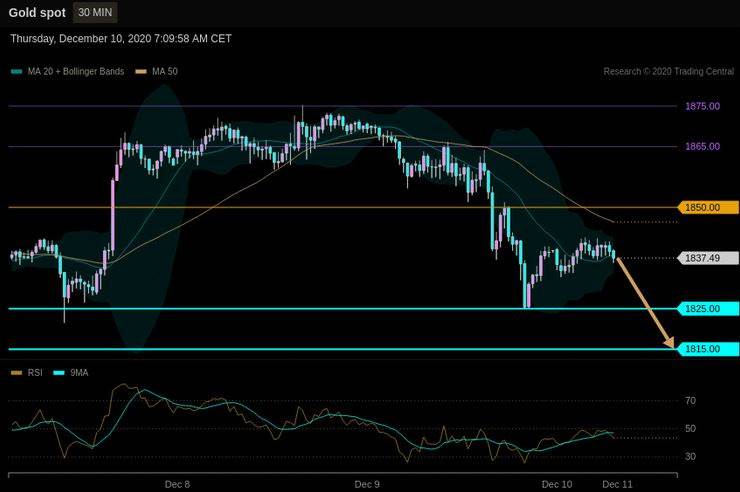The height and width of the screenshot is (492, 740).
Task: Click the cyan 1815.00 target price tag
Action: tap(708, 349)
